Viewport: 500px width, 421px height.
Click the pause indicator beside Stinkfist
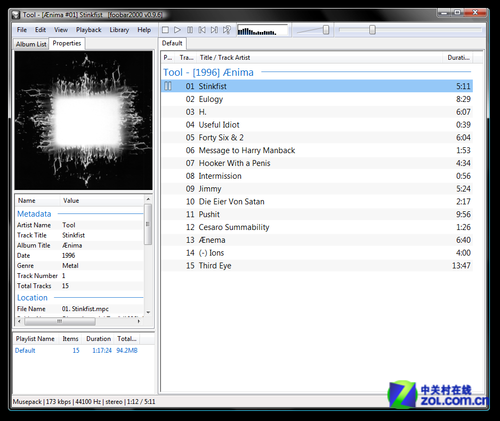[x=168, y=86]
